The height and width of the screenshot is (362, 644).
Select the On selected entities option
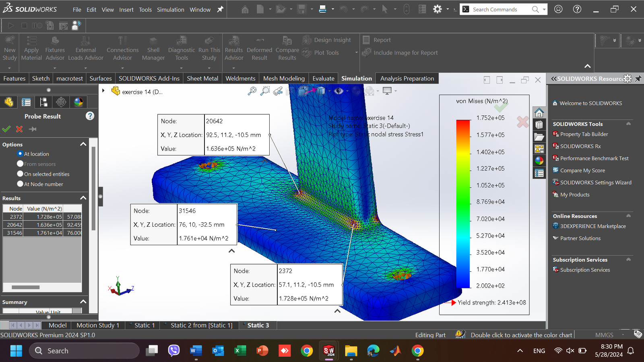point(20,174)
